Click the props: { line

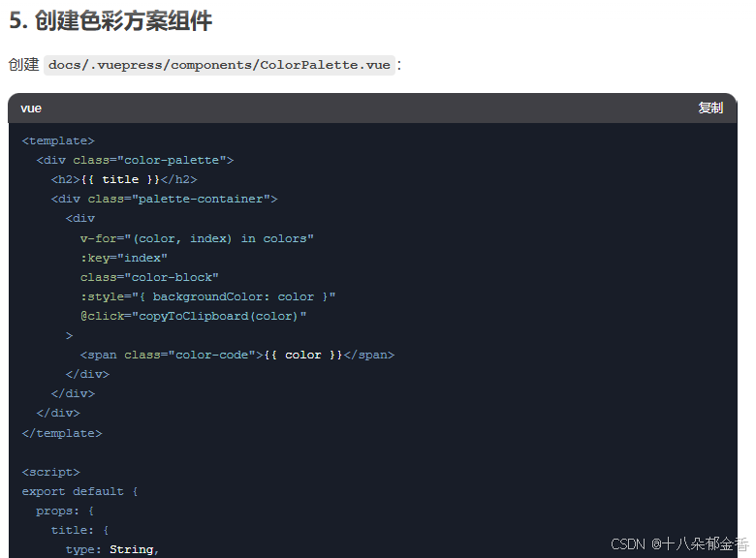tap(65, 511)
